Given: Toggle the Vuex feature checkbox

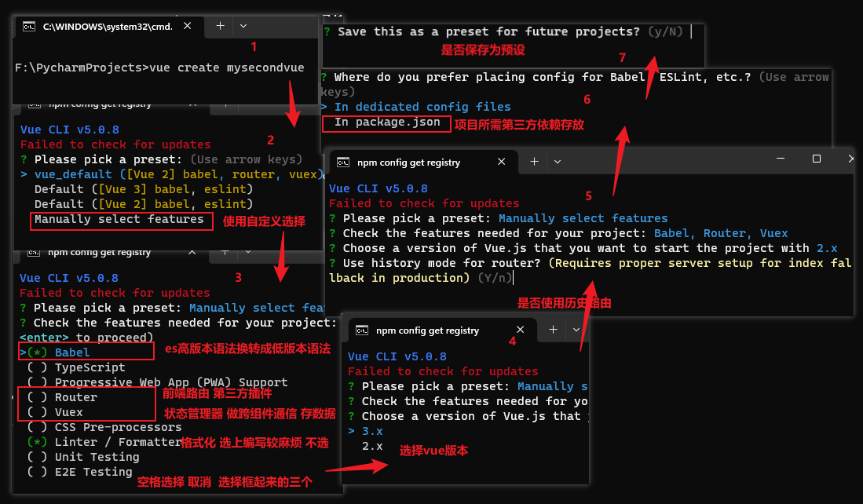Looking at the screenshot, I should (x=37, y=411).
